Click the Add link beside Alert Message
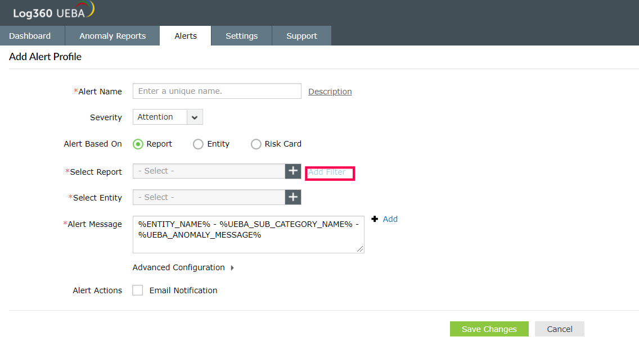The width and height of the screenshot is (639, 364). coord(390,219)
